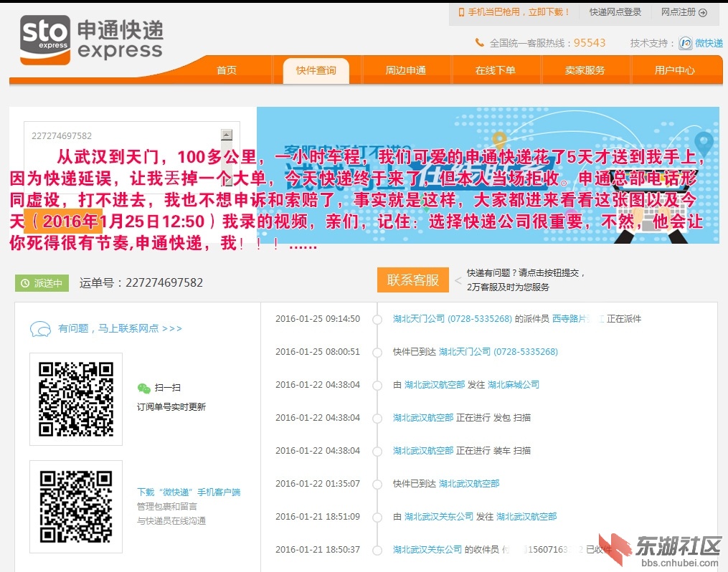Click the phone icon beside the mobile download link
The height and width of the screenshot is (572, 728).
coord(461,12)
